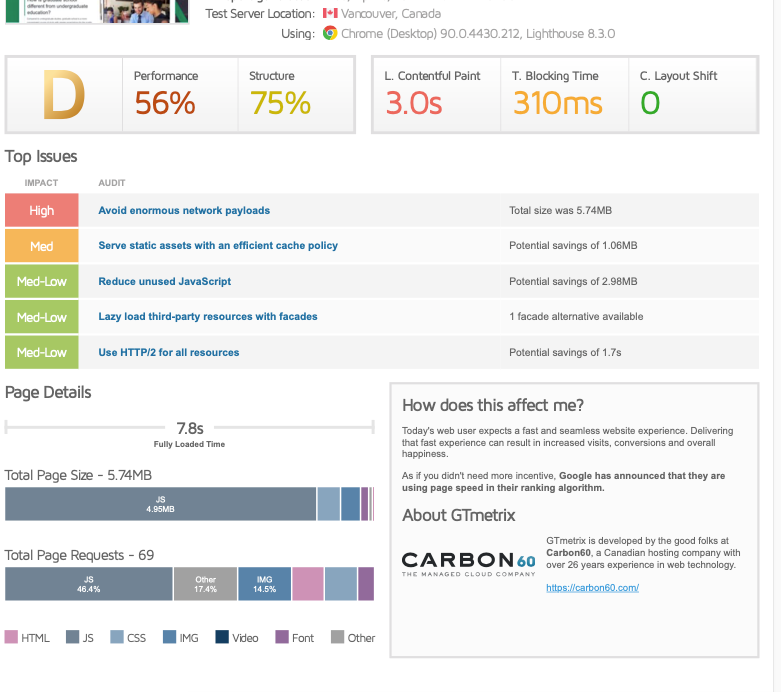Click the High impact badge
781x692 pixels.
[x=42, y=210]
